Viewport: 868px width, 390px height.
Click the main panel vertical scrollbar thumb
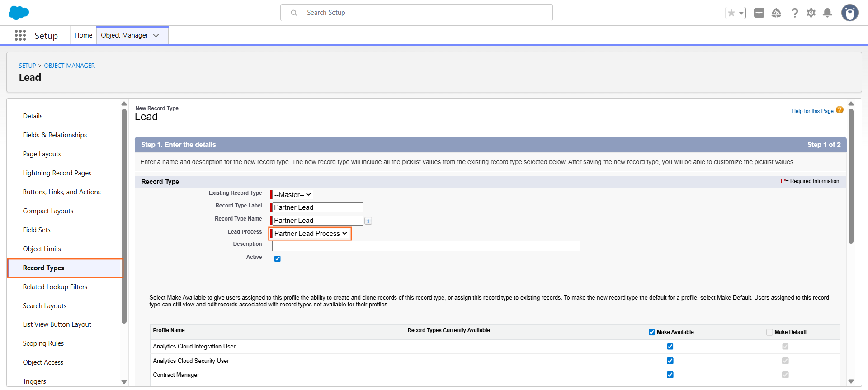click(851, 176)
